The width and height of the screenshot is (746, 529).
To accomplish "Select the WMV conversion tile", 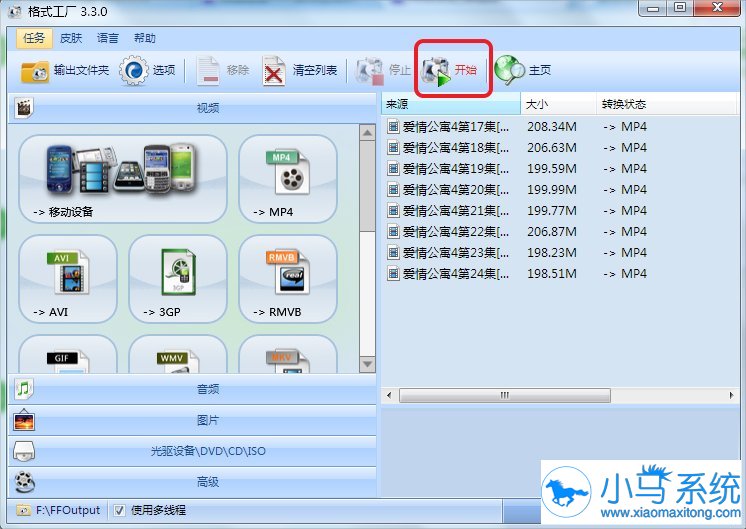I will 177,354.
